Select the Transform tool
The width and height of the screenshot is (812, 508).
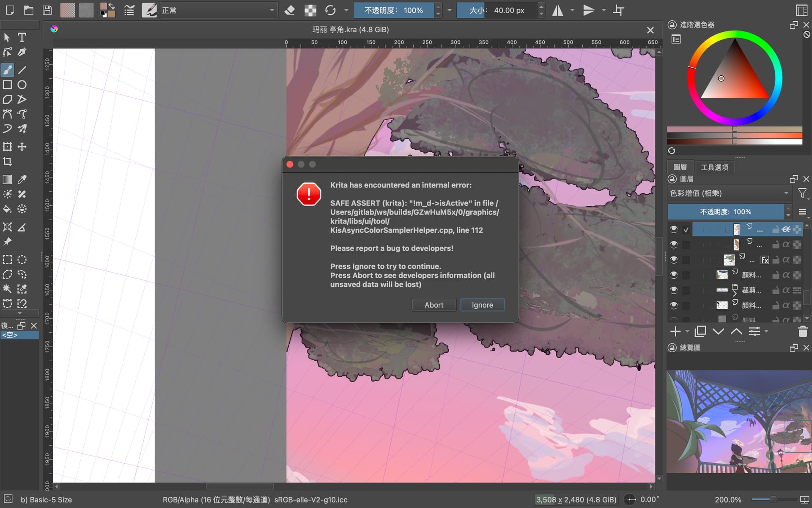[x=7, y=146]
